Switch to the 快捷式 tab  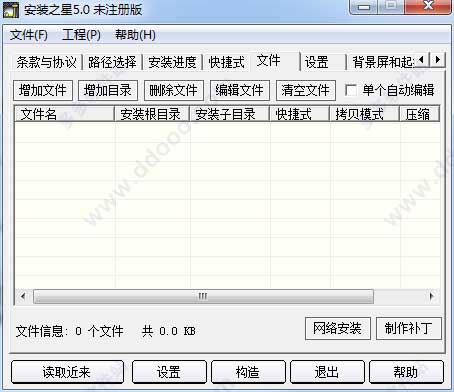pos(226,62)
